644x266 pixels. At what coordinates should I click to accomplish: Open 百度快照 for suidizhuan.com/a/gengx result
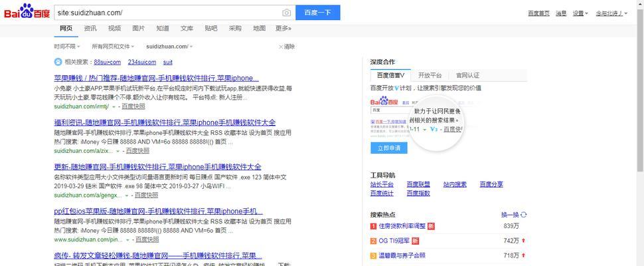(x=146, y=195)
